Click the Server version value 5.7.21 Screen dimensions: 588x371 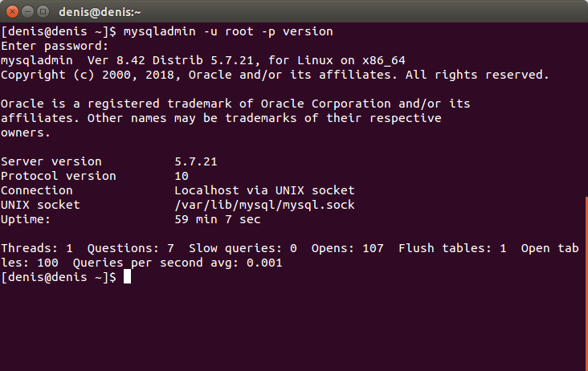196,161
